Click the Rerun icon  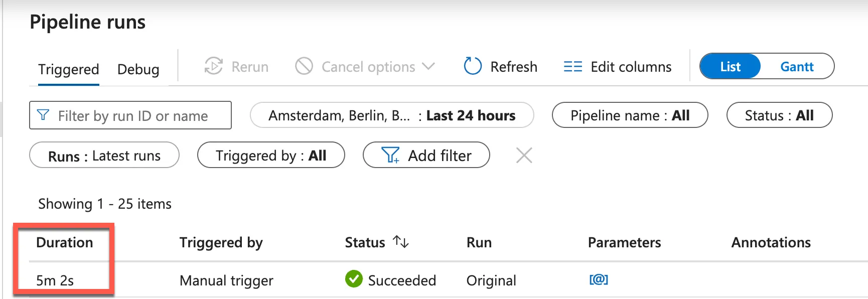(214, 66)
